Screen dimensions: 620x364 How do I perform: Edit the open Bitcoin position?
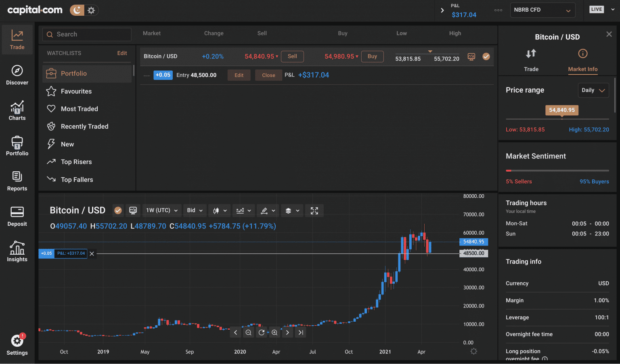point(239,75)
